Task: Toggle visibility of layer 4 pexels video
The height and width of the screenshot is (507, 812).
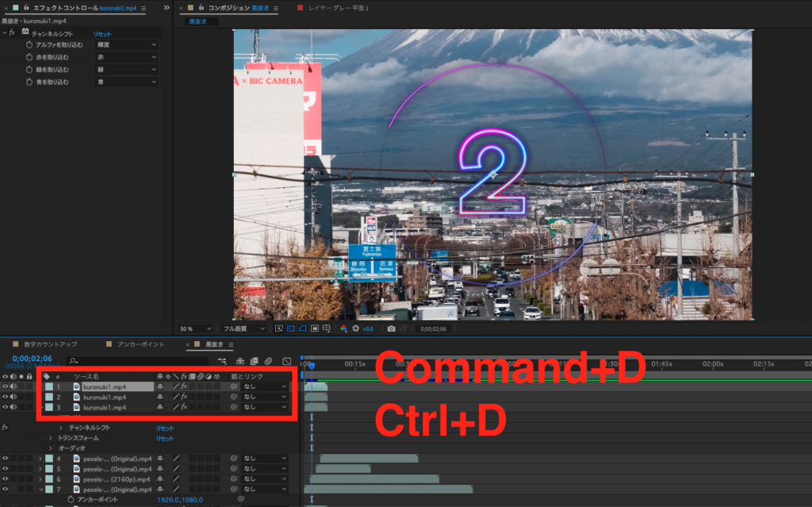Action: tap(6, 459)
